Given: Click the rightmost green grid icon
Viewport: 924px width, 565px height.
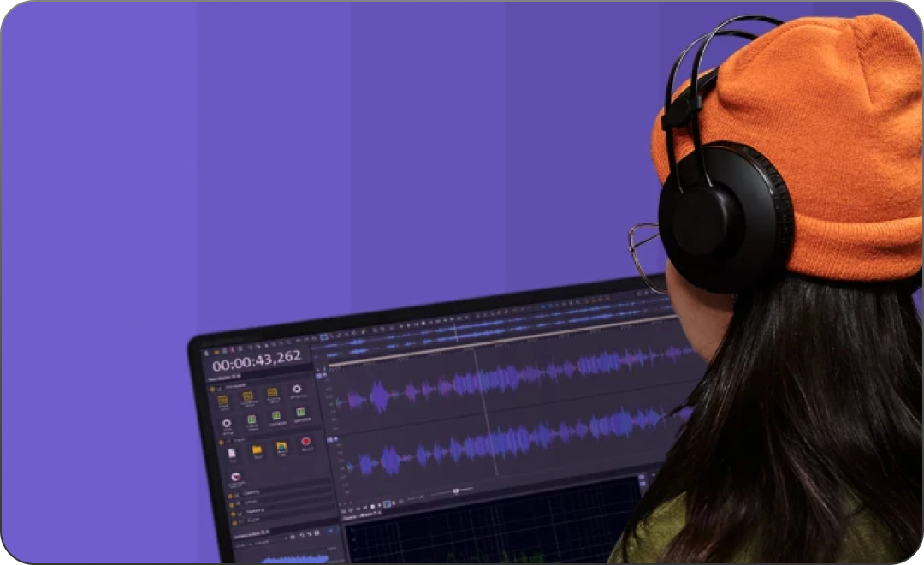Looking at the screenshot, I should pyautogui.click(x=300, y=413).
